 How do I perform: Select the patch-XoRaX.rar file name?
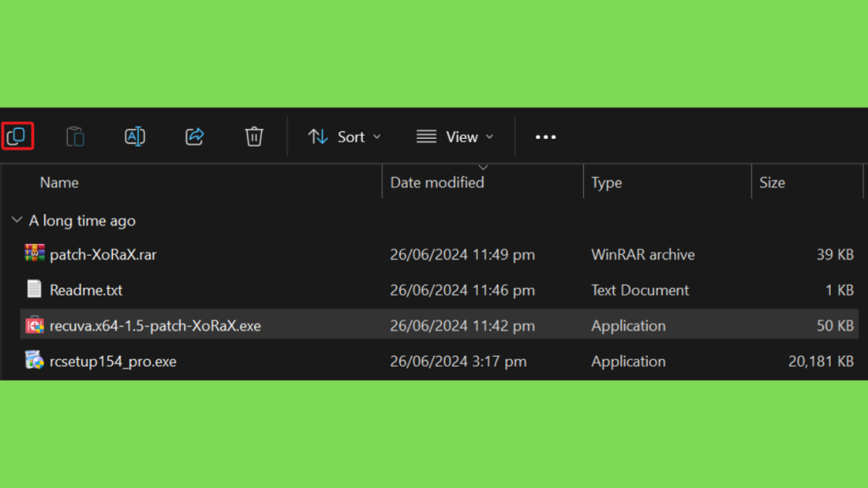pos(103,254)
